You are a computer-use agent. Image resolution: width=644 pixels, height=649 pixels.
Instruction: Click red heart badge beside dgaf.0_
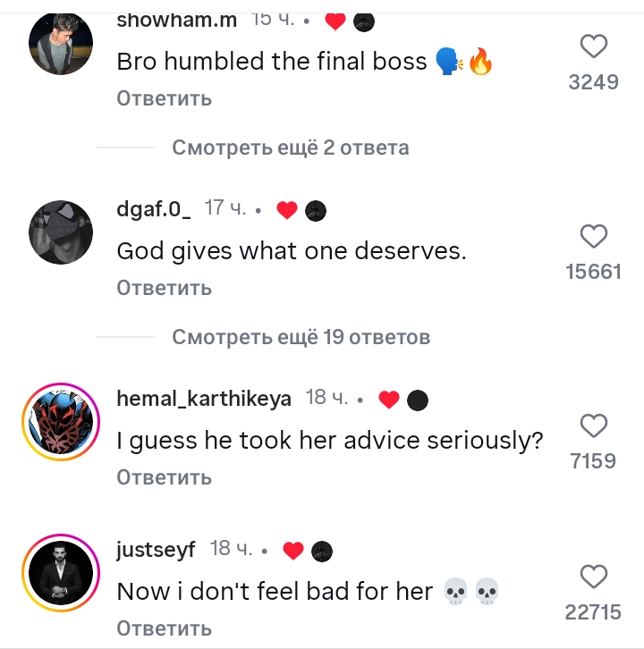point(287,210)
